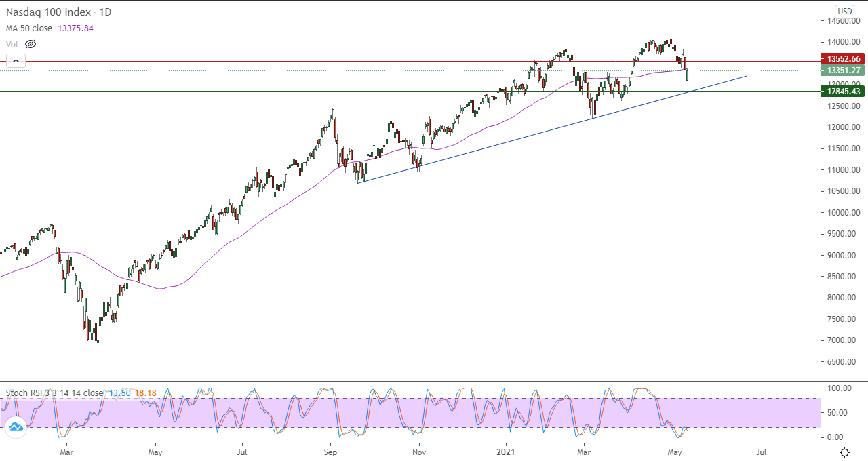
Task: Click the 7000.00 price scale label
Action: coord(842,340)
